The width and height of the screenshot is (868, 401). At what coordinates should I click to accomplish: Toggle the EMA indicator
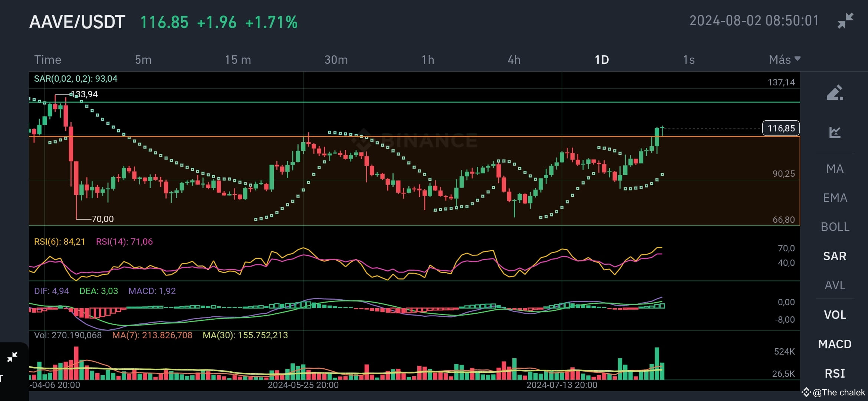(x=835, y=198)
